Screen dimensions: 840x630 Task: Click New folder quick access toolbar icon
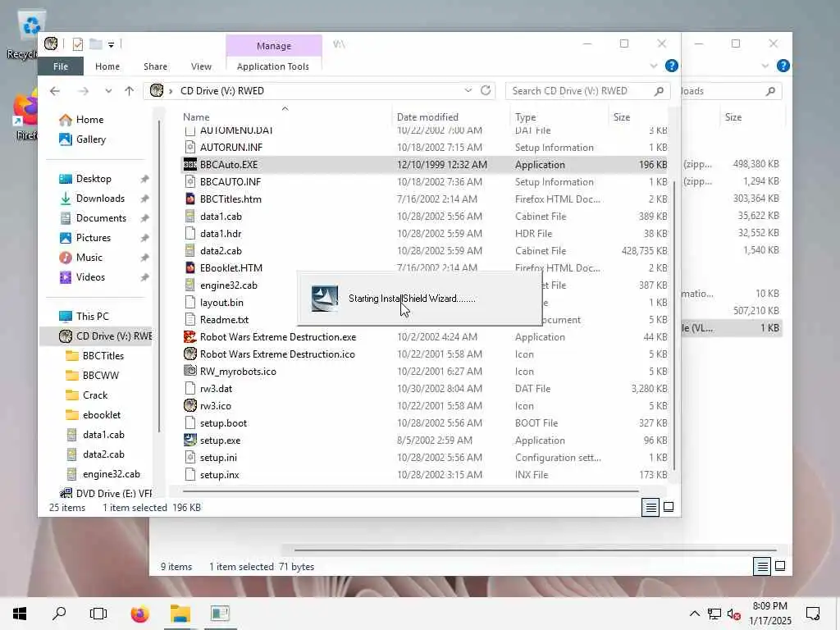click(95, 44)
